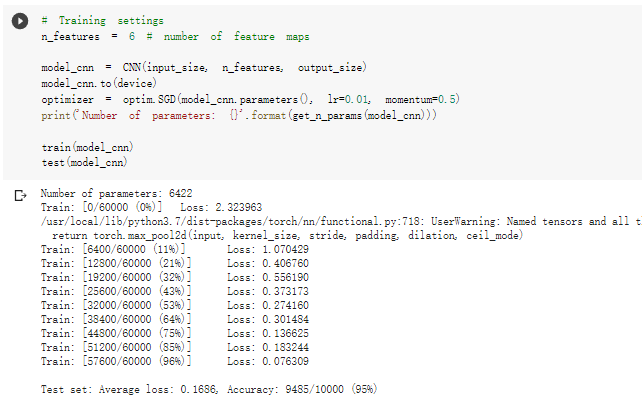The height and width of the screenshot is (408, 642).
Task: Click the n_features = 6 code line
Action: tap(175, 36)
